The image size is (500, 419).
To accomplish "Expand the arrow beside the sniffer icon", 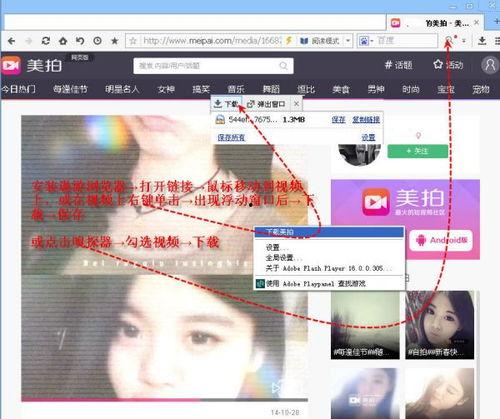I will 464,41.
